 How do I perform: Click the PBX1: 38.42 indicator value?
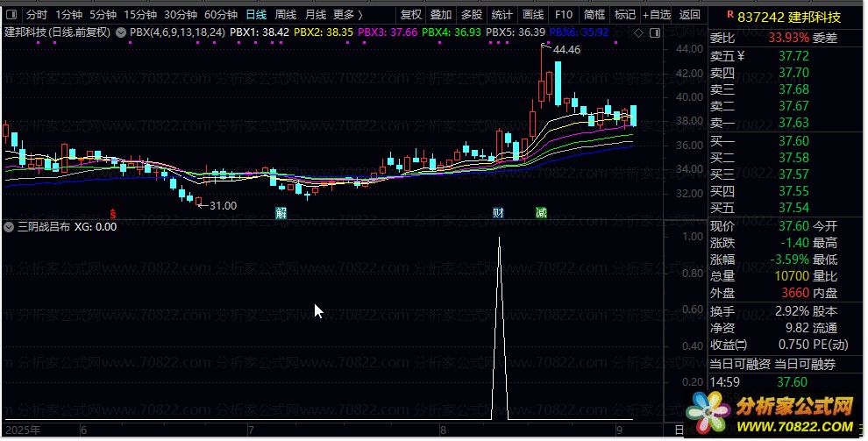[x=259, y=32]
